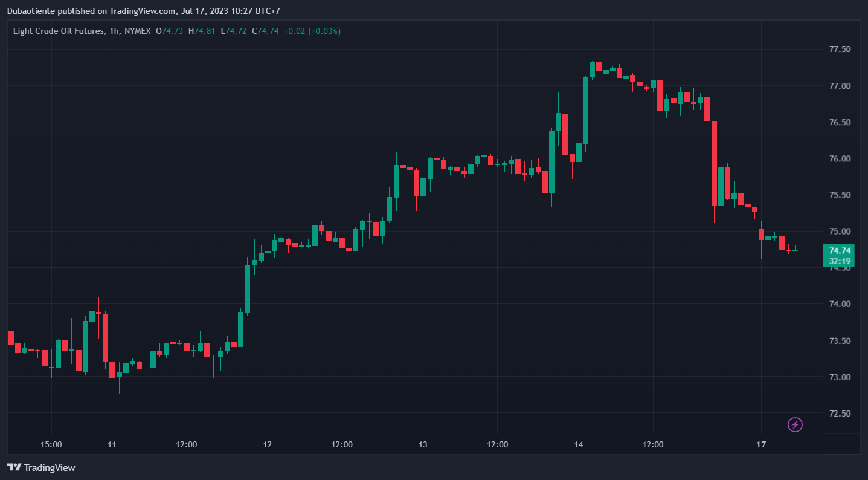Click the open value O74.73
This screenshot has height=480, width=868.
(x=169, y=31)
